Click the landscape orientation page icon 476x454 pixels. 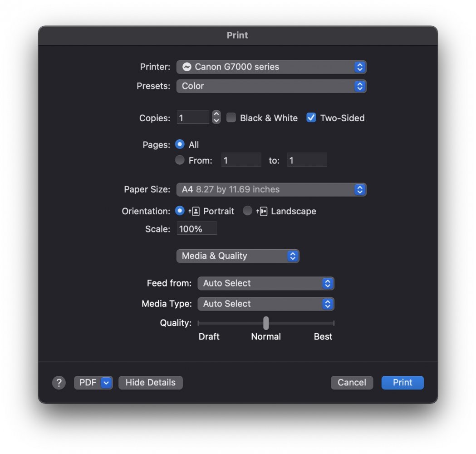(262, 211)
